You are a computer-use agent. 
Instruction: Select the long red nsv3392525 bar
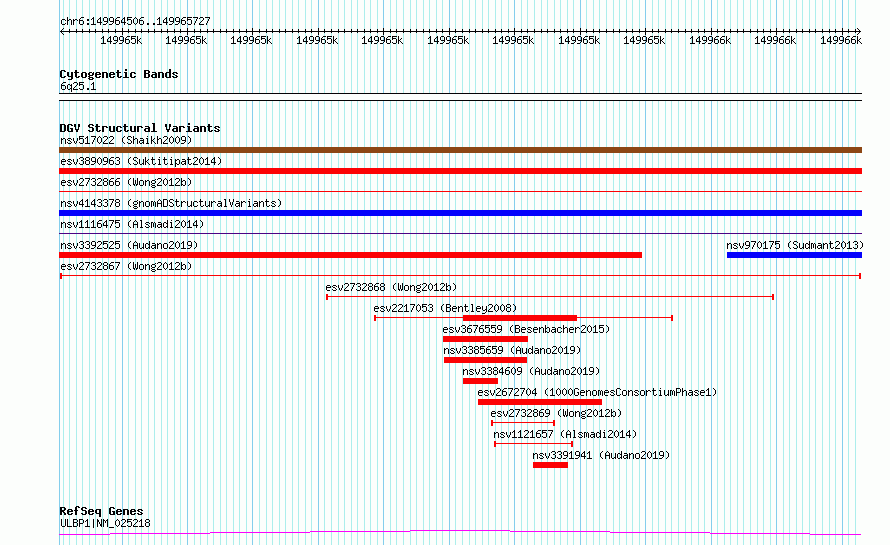coord(351,255)
